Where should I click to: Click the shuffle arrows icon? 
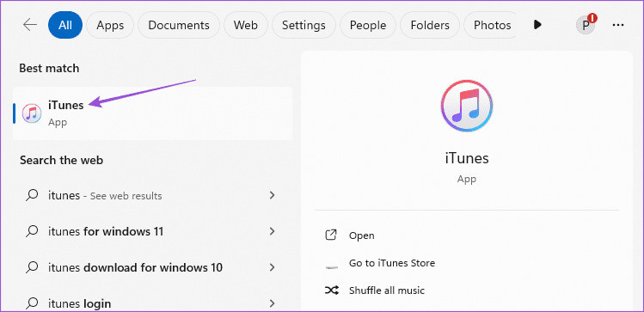point(331,291)
